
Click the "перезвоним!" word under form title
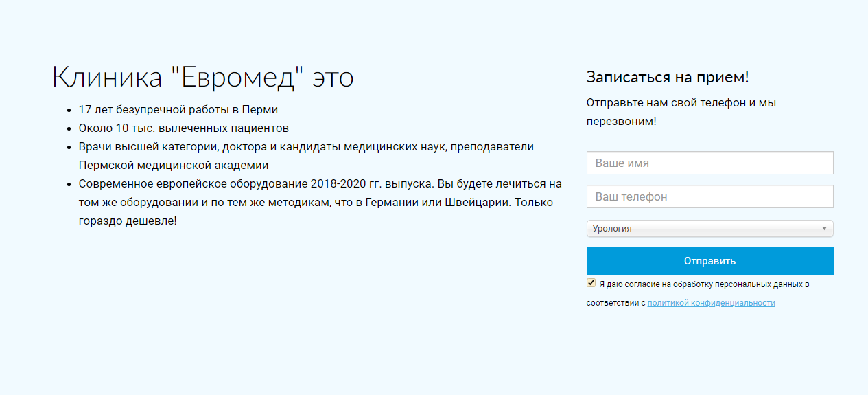click(621, 122)
